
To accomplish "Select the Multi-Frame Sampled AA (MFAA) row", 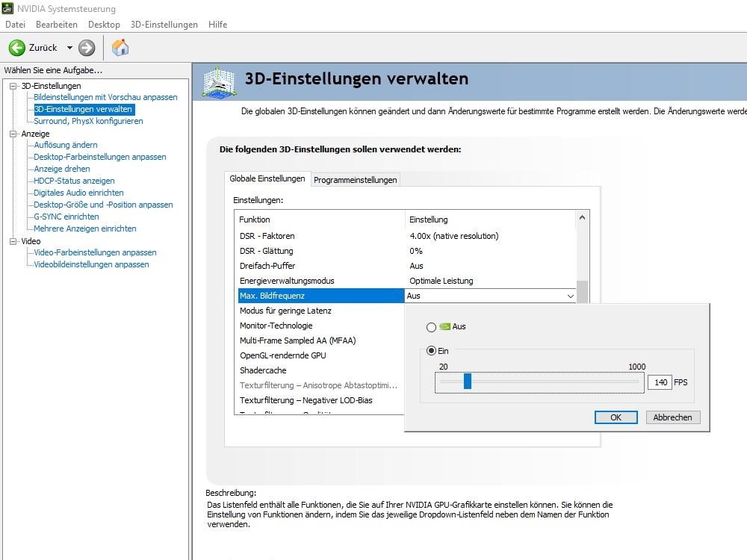I will point(320,340).
